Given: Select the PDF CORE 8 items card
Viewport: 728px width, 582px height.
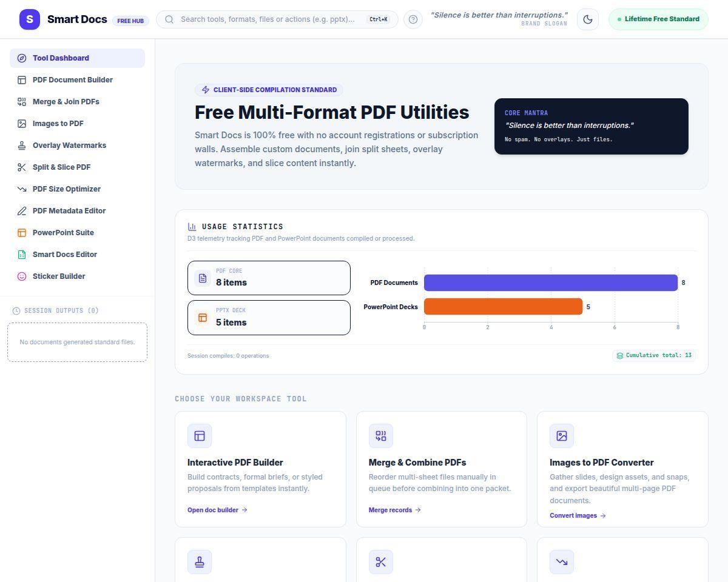Looking at the screenshot, I should [x=269, y=278].
